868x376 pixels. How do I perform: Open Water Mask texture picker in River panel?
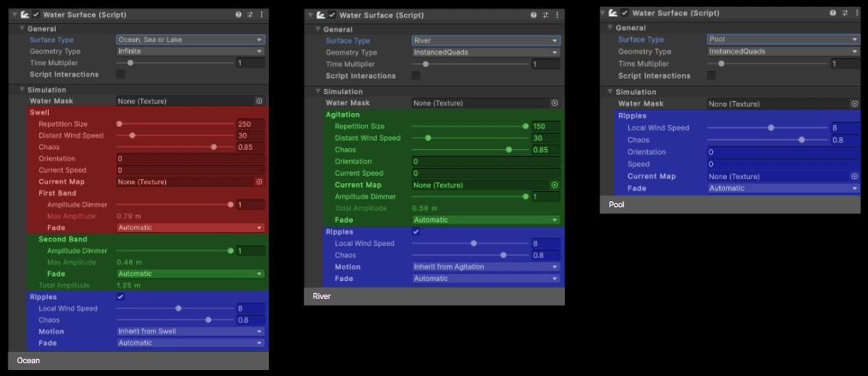[x=555, y=103]
